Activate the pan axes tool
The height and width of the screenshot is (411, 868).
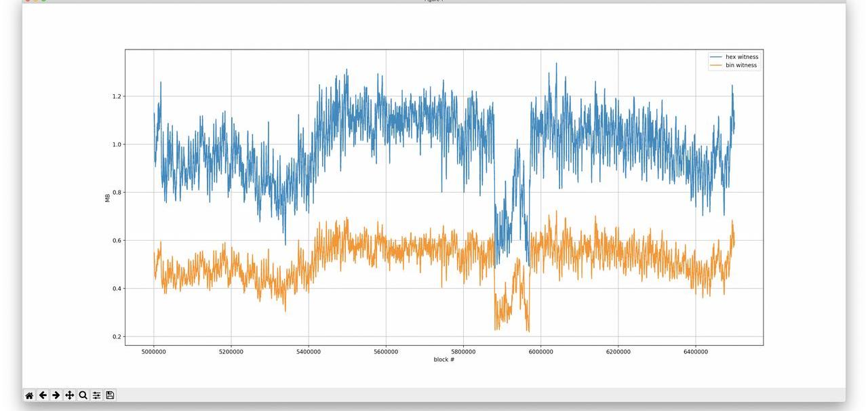click(x=69, y=395)
